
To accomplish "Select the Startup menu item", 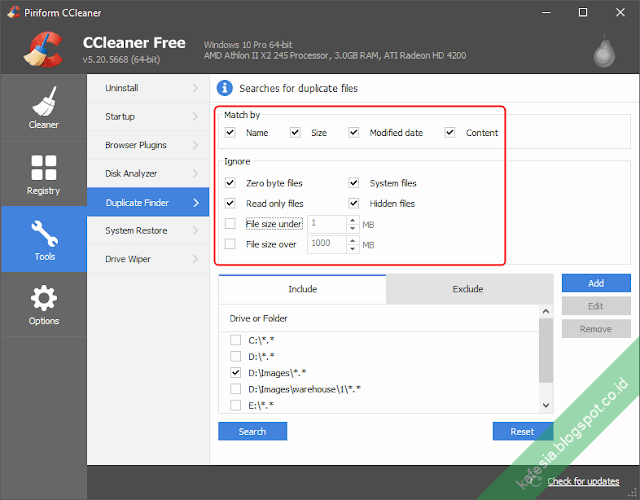I will [148, 116].
